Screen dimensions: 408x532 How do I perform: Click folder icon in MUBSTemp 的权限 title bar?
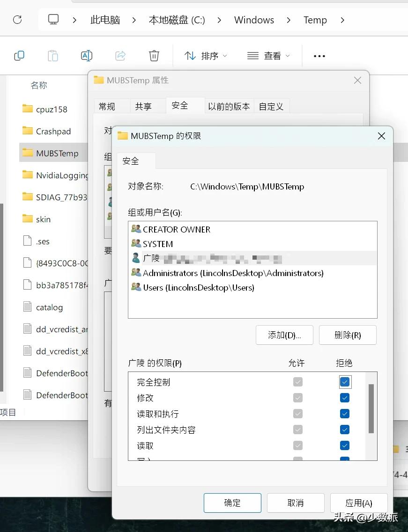coord(122,136)
